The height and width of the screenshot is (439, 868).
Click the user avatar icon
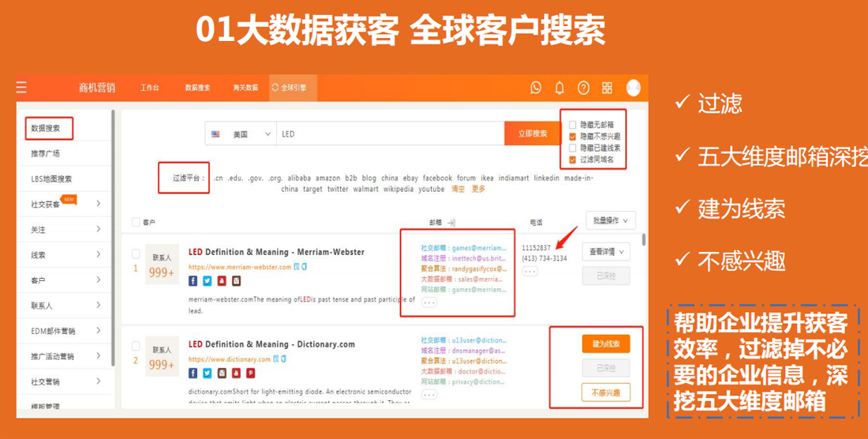[633, 88]
